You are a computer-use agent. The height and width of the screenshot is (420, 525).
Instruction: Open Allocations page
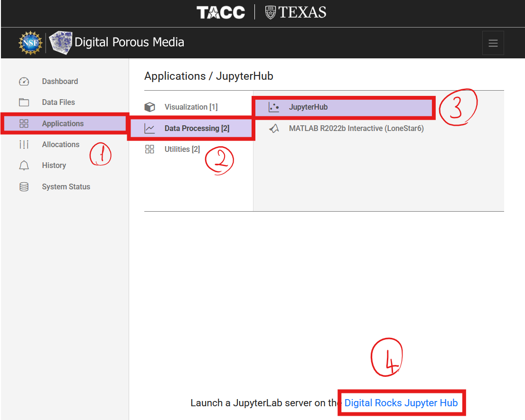(61, 145)
